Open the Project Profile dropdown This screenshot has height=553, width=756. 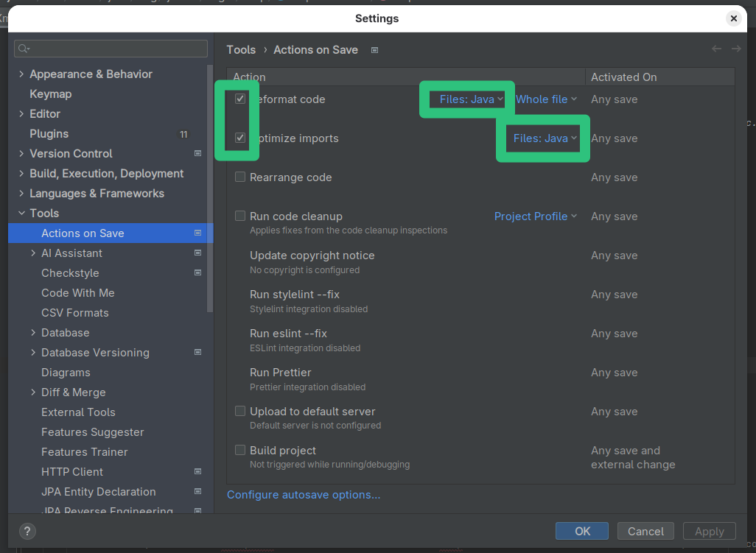[536, 216]
